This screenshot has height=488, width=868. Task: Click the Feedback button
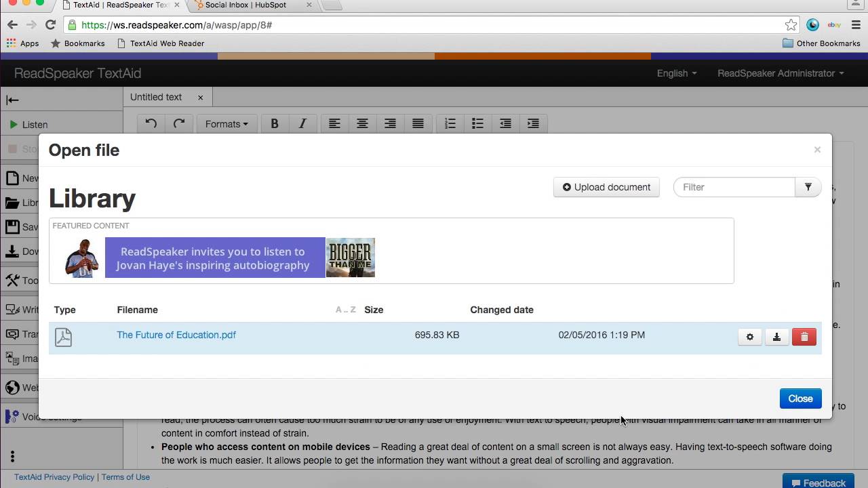[818, 482]
